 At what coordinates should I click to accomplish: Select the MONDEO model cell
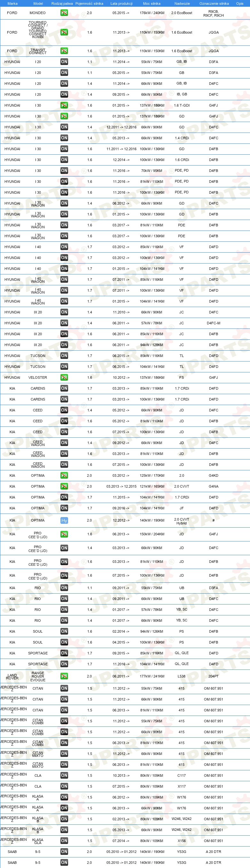point(38,13)
